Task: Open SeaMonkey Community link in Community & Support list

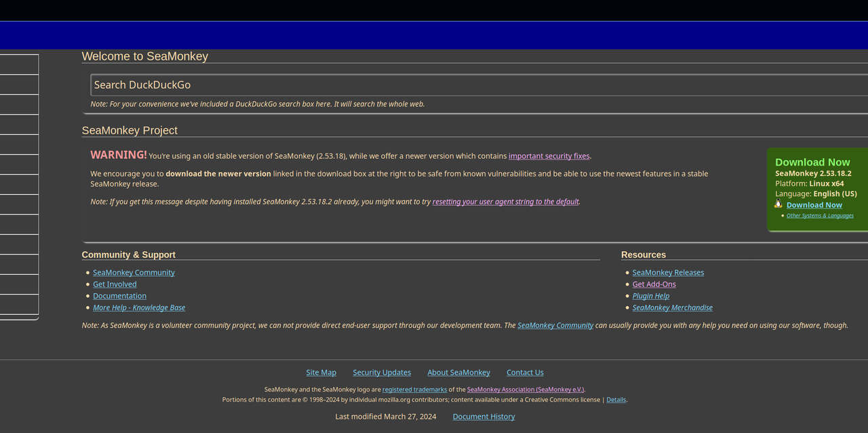Action: click(x=134, y=273)
